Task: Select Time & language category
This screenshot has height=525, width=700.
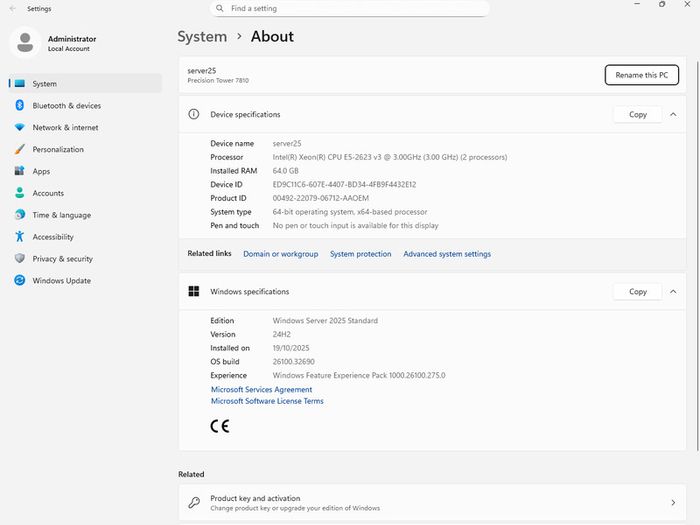Action: 85,215
